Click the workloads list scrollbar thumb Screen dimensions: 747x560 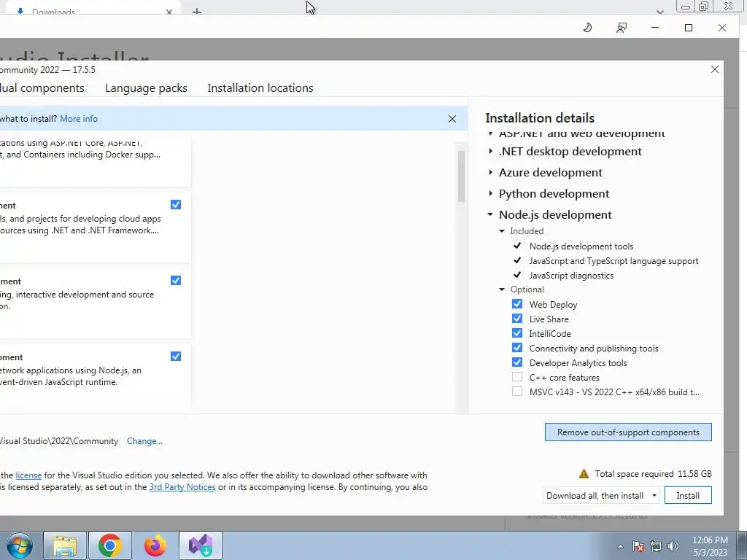(461, 176)
